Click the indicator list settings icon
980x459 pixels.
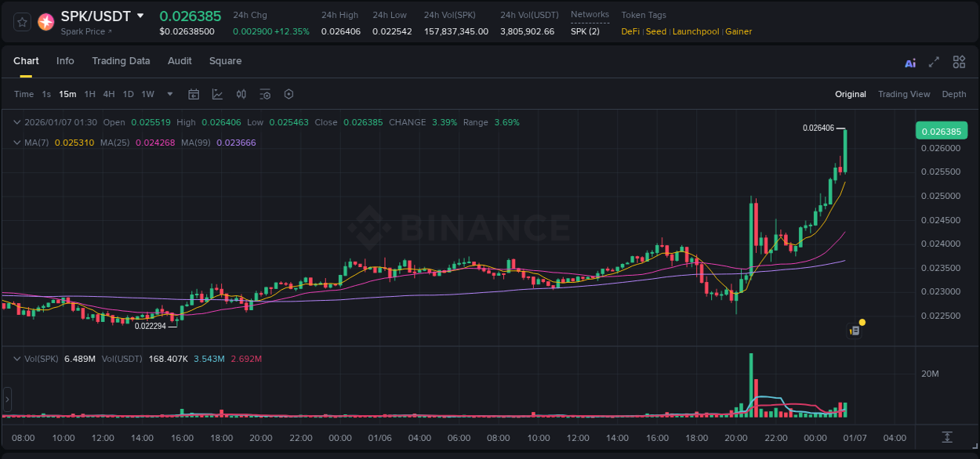pyautogui.click(x=265, y=94)
